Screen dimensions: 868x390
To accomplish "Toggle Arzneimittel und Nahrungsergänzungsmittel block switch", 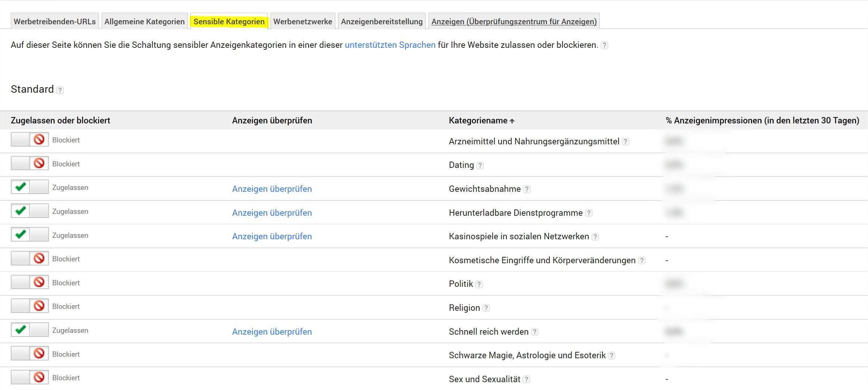I will click(x=30, y=139).
